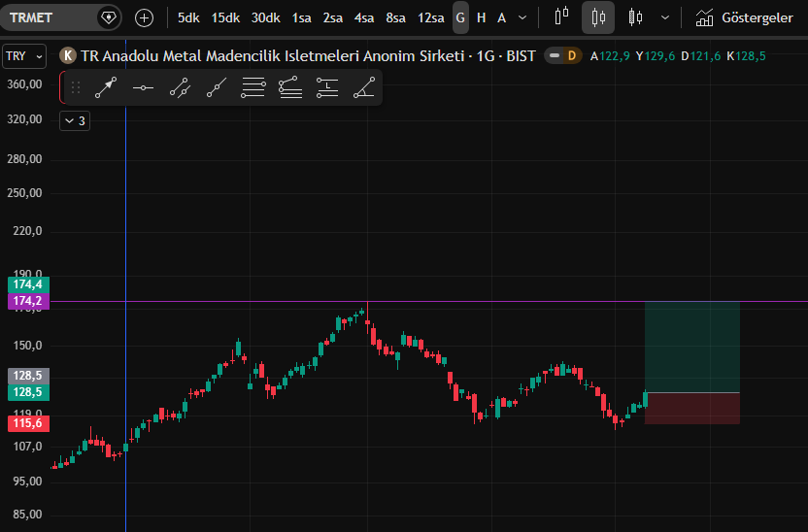This screenshot has width=808, height=532.
Task: Click the K128,5 close value
Action: click(x=746, y=56)
